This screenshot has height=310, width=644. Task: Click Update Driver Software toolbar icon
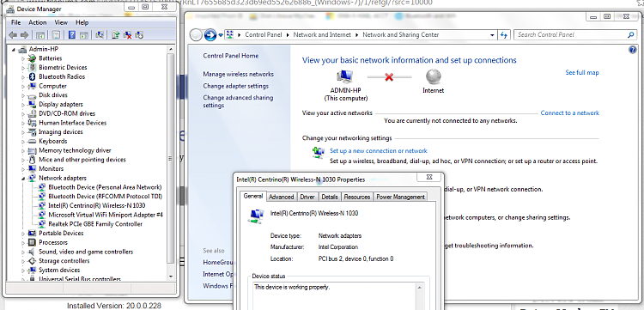116,35
